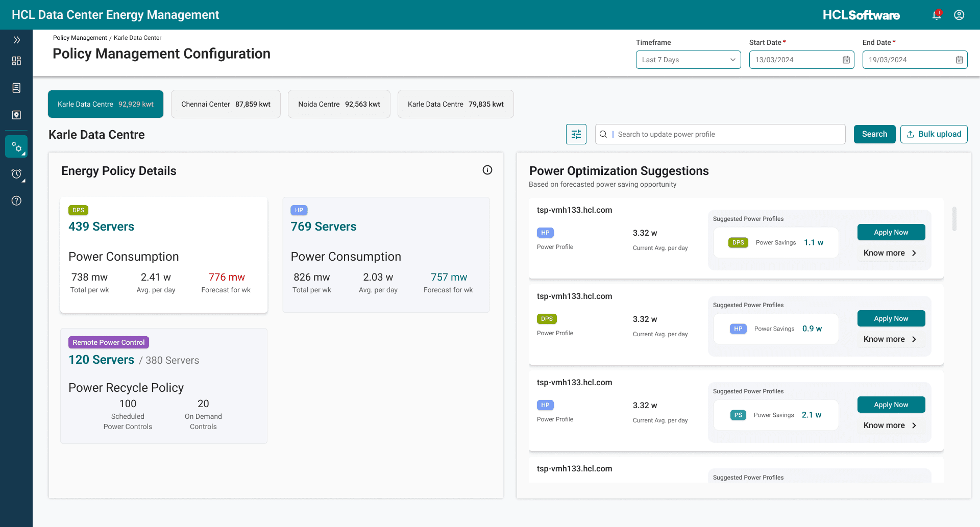The image size is (980, 527).
Task: Click the Search button
Action: 874,134
